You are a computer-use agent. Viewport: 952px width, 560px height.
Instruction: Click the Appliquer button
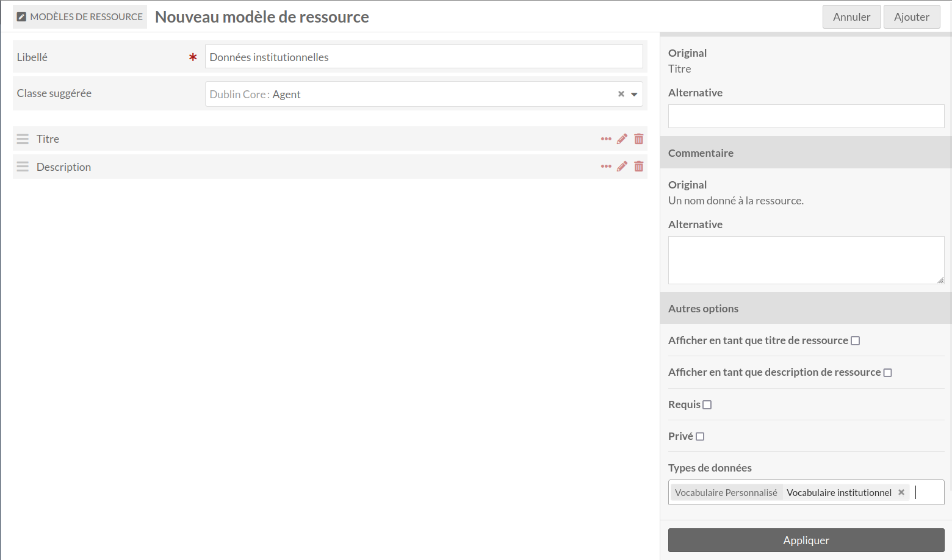pyautogui.click(x=806, y=540)
